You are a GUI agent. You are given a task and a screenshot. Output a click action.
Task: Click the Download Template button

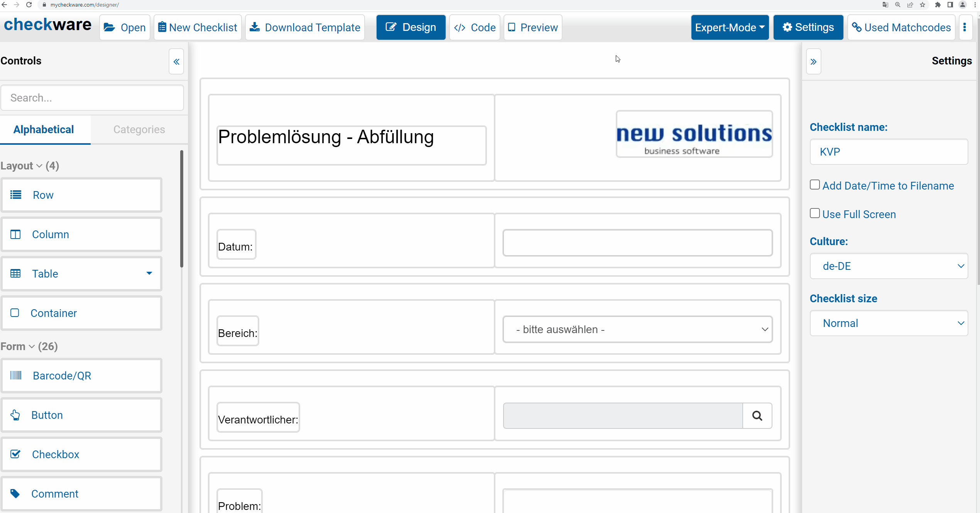[305, 27]
